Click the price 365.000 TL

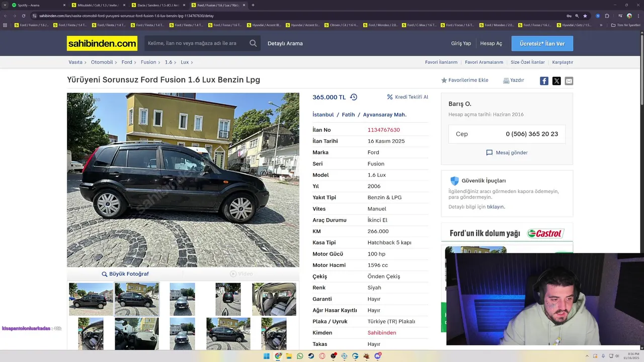pos(329,97)
